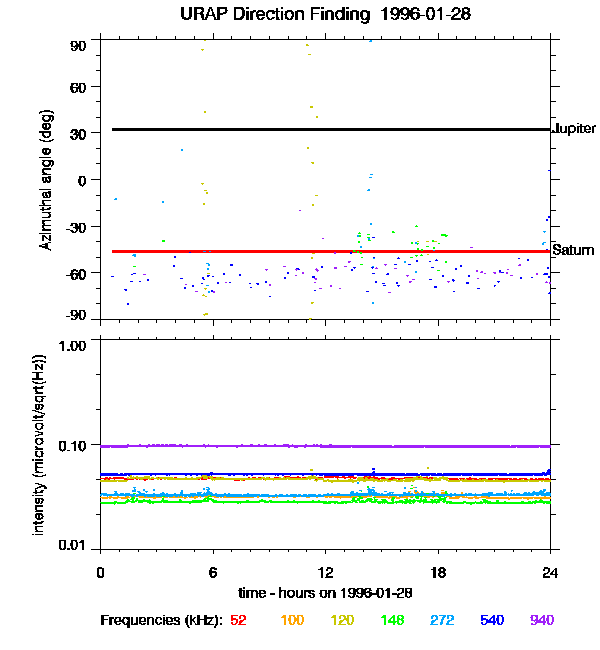Pick the 940 kHz purple legend label

[542, 620]
